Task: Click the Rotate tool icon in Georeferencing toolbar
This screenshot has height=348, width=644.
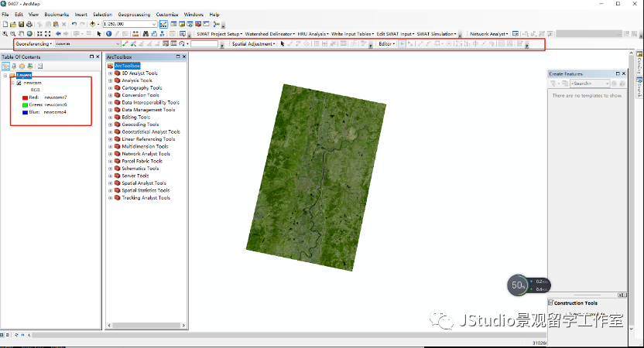Action: tap(182, 43)
